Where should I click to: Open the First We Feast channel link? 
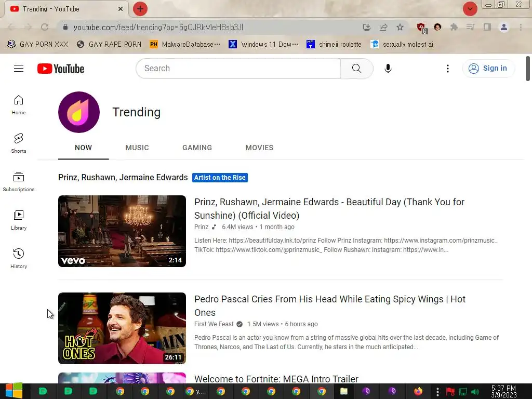click(x=214, y=324)
